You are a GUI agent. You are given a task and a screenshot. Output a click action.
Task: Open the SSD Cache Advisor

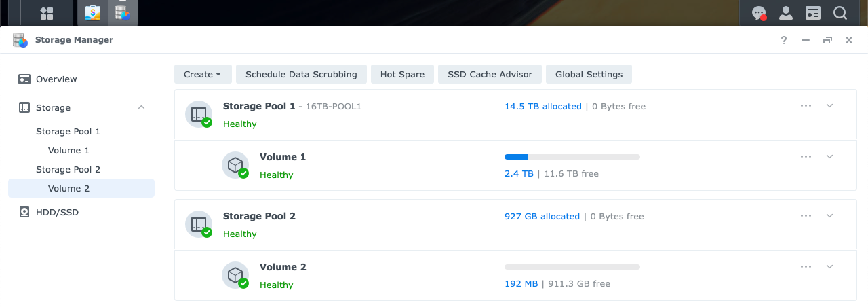point(490,74)
